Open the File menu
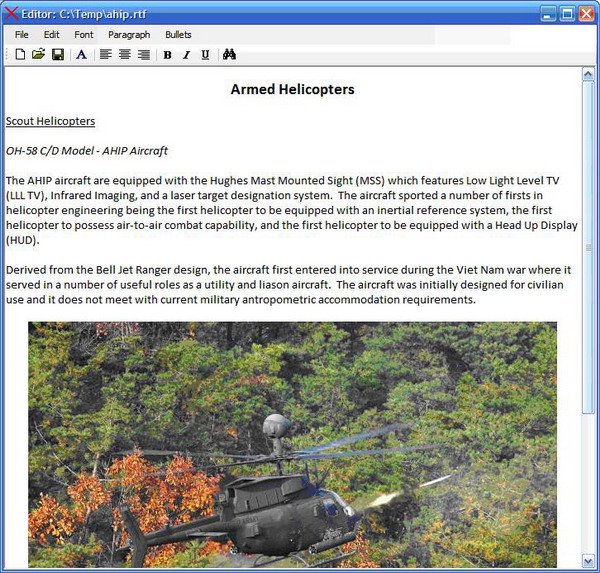Screen dimensions: 600x573 [21, 35]
